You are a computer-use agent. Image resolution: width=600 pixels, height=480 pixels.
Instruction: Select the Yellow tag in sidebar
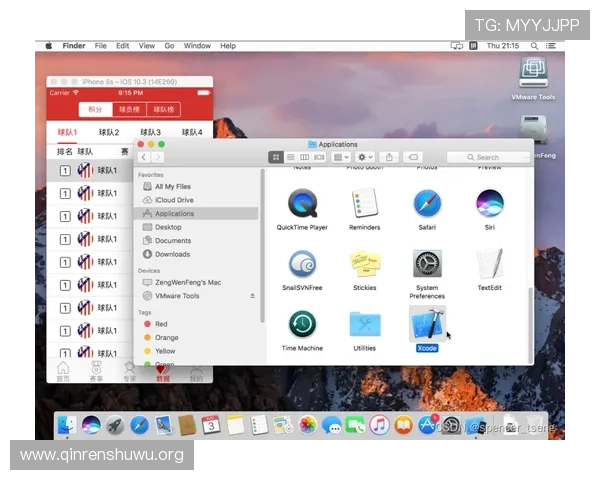click(x=196, y=351)
